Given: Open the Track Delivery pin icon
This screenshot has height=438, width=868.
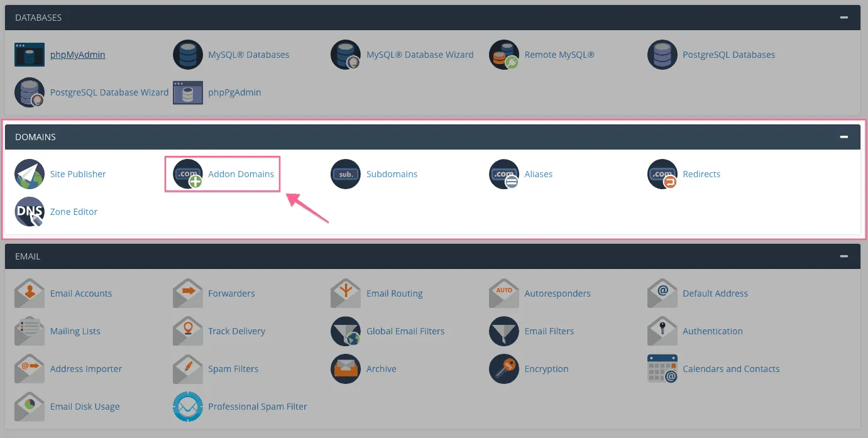Looking at the screenshot, I should (x=188, y=331).
